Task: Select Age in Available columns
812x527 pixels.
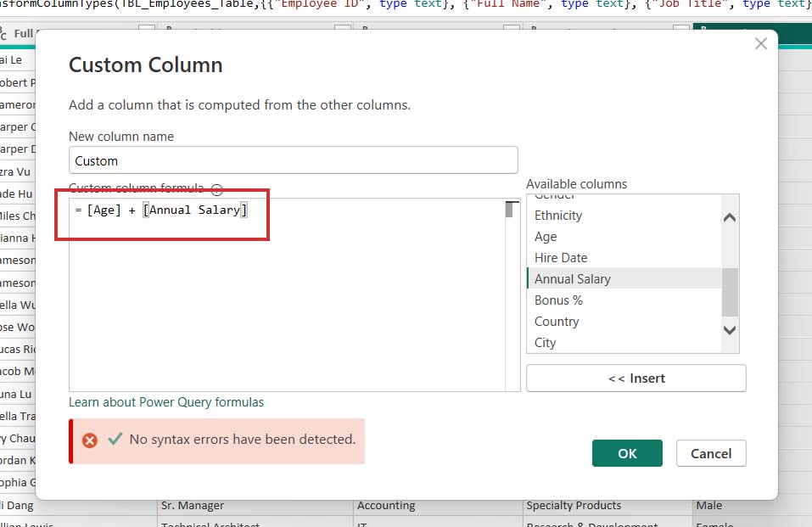Action: 624,236
